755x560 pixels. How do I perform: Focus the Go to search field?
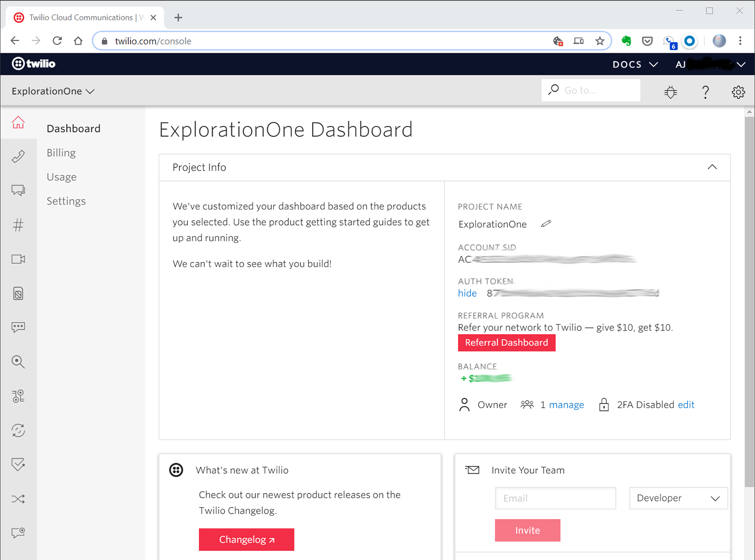tap(591, 90)
